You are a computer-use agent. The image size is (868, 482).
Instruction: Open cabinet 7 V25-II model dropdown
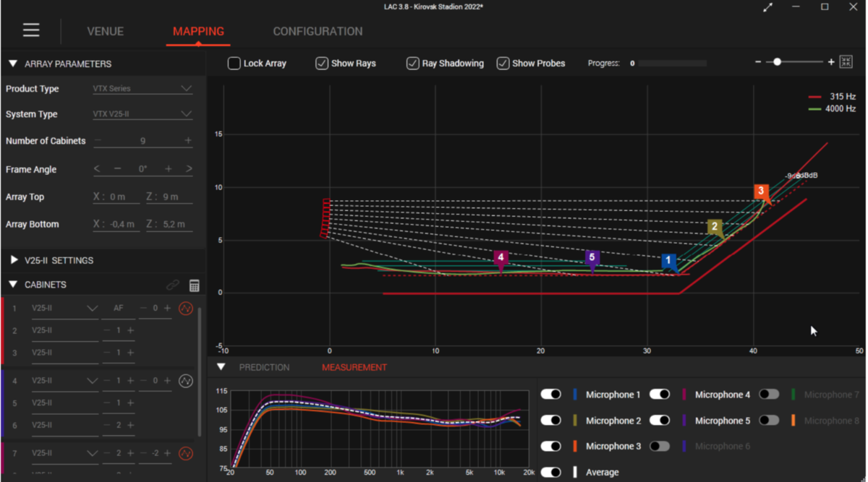pyautogui.click(x=65, y=453)
